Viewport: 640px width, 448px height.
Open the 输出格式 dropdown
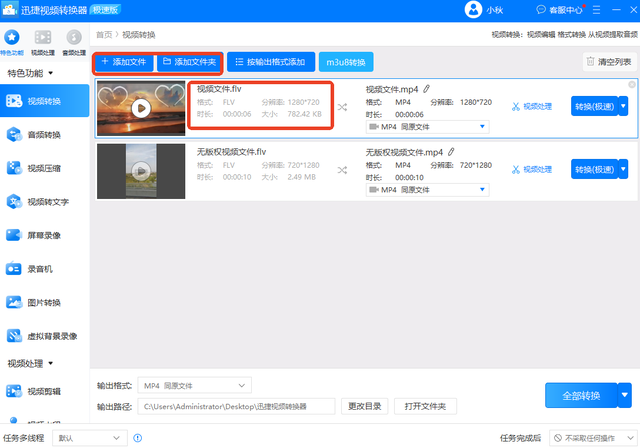pos(195,386)
